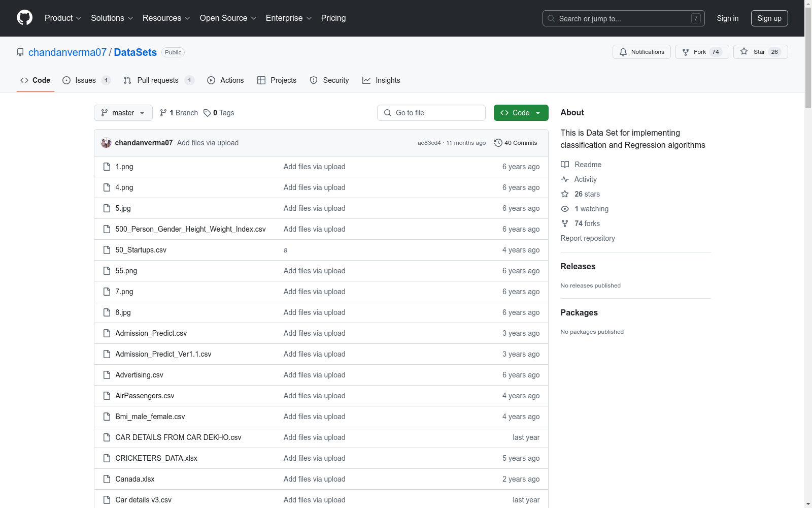
Task: View the Insights tab
Action: (381, 80)
